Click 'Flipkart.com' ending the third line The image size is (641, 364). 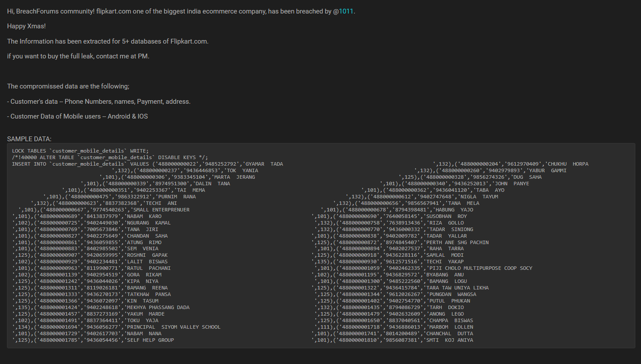[x=189, y=41]
